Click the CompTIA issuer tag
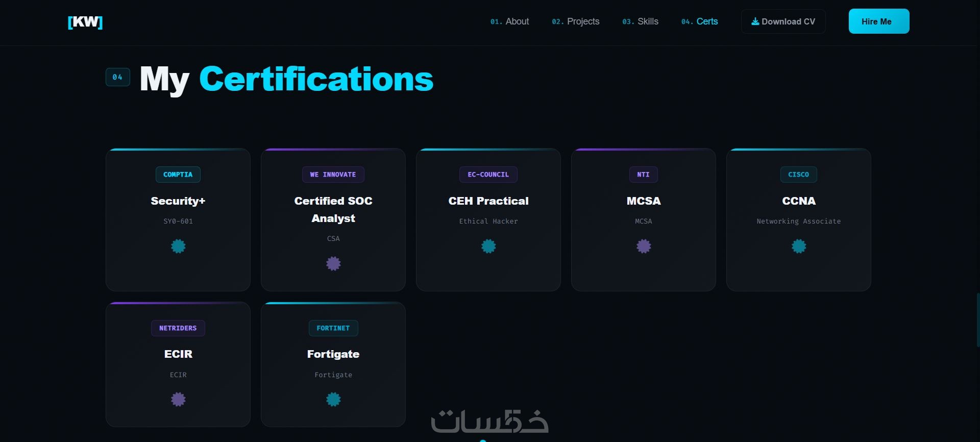The height and width of the screenshot is (442, 980). pyautogui.click(x=178, y=175)
